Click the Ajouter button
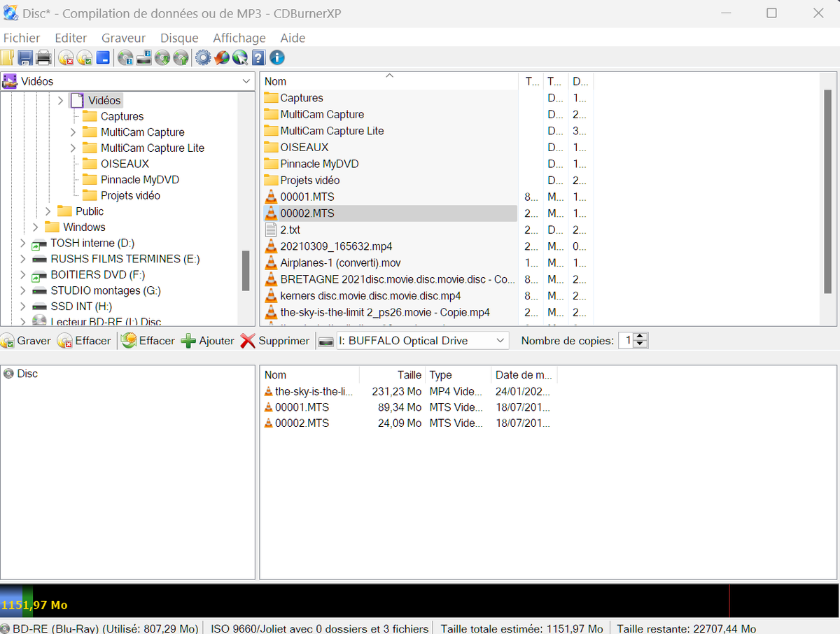This screenshot has height=634, width=840. [x=208, y=341]
